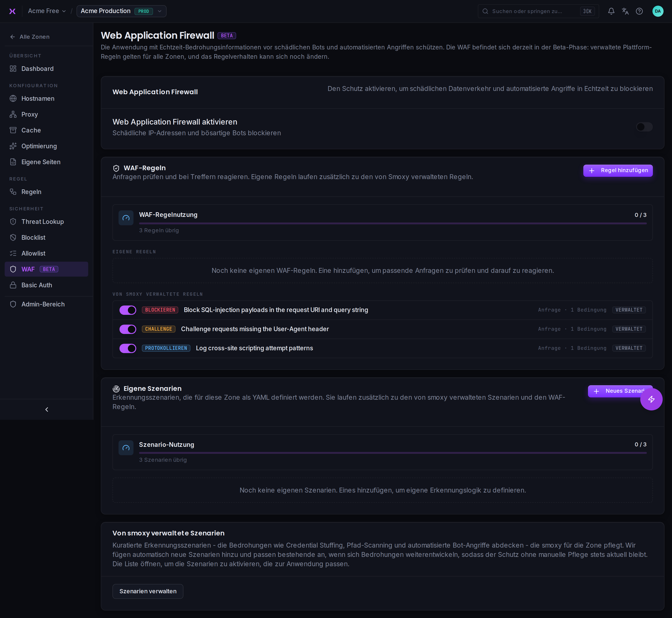
Task: Enable the Web Application Firewall toggle
Action: pyautogui.click(x=644, y=127)
